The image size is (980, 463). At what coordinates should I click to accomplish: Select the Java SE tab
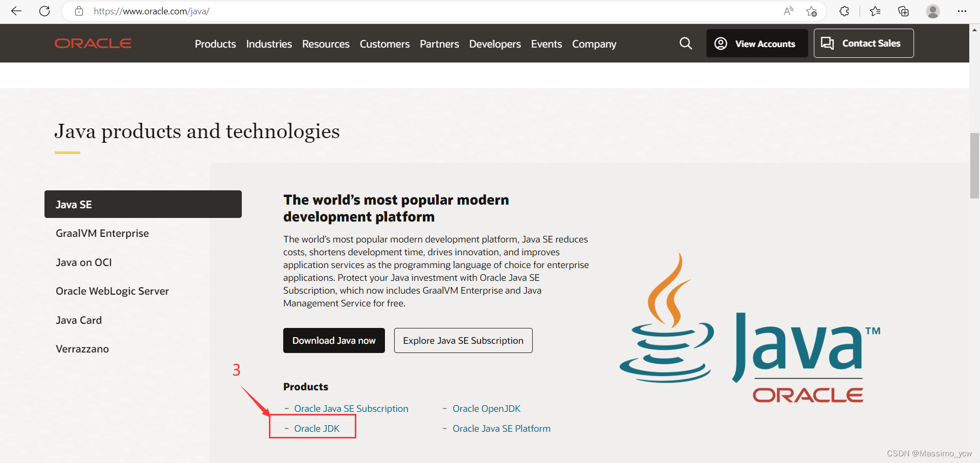(143, 204)
